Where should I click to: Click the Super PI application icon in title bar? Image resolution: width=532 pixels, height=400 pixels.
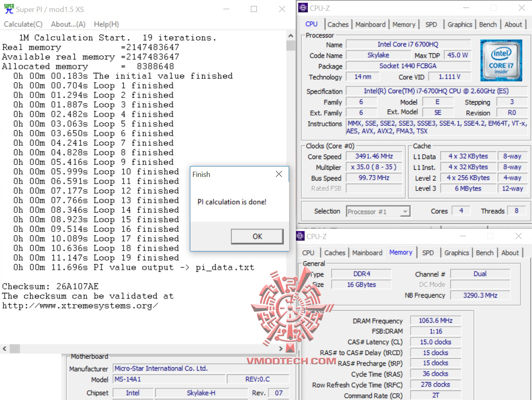click(x=9, y=9)
